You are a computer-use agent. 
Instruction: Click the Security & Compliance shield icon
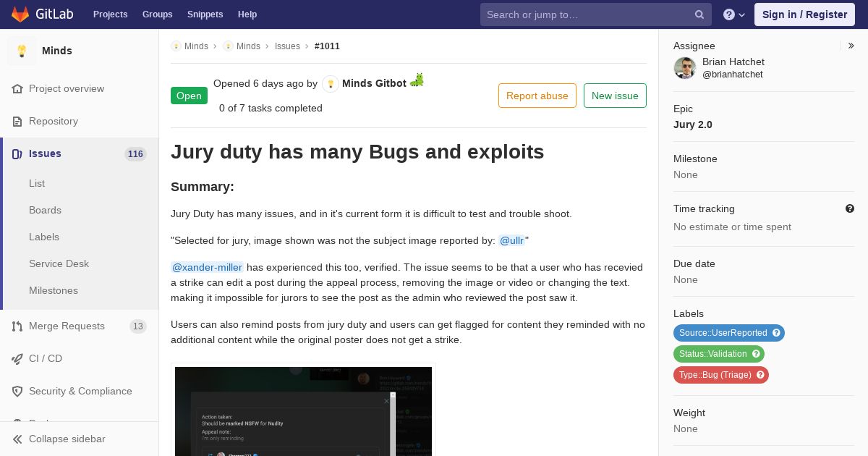pyautogui.click(x=17, y=392)
